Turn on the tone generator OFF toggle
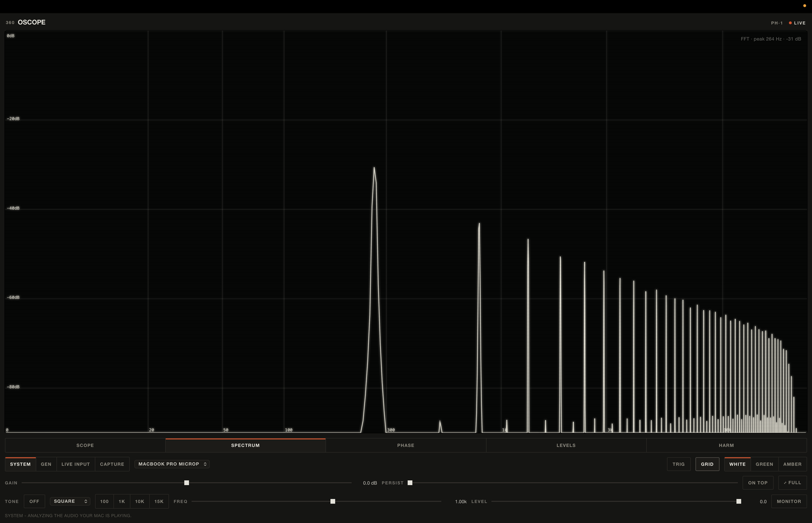The width and height of the screenshot is (812, 523). (x=34, y=501)
